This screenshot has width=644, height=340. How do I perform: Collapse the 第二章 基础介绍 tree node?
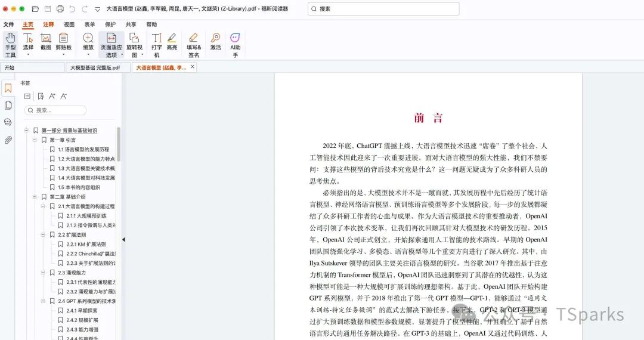[35, 197]
